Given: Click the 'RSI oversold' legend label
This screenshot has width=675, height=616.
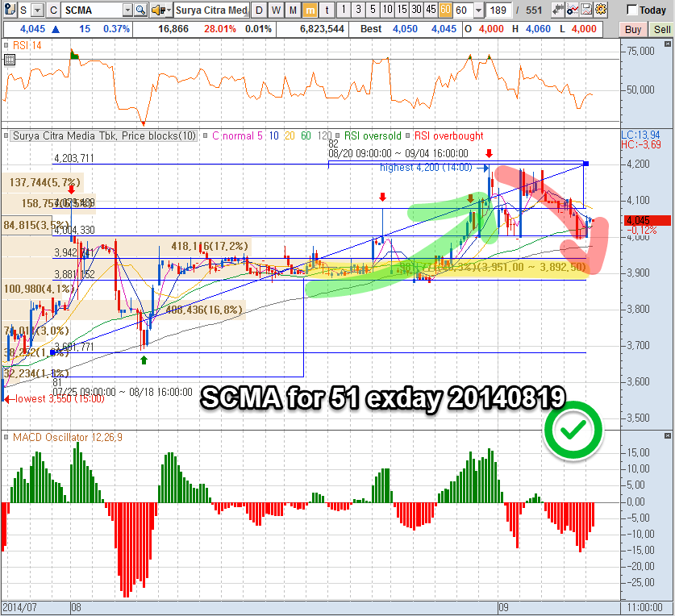Looking at the screenshot, I should point(373,136).
